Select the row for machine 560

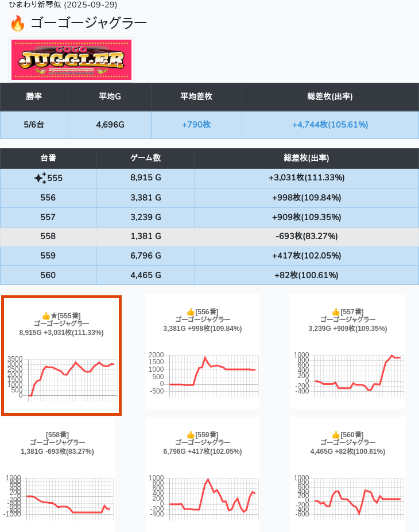(209, 275)
